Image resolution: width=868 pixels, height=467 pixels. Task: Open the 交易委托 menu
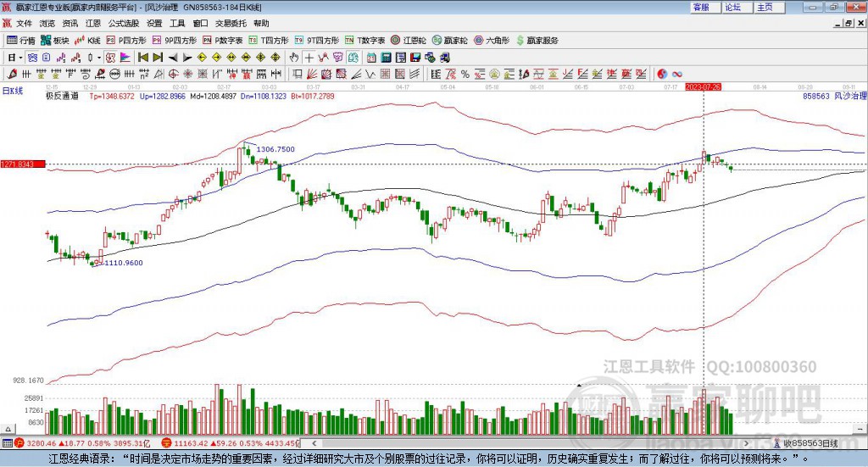230,23
